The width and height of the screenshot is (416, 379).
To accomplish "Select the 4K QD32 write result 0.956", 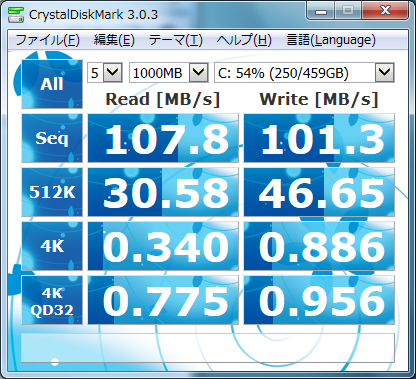I will [319, 300].
